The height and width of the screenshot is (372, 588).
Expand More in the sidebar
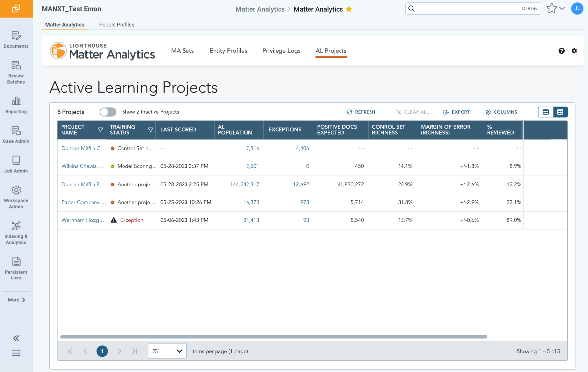[16, 300]
